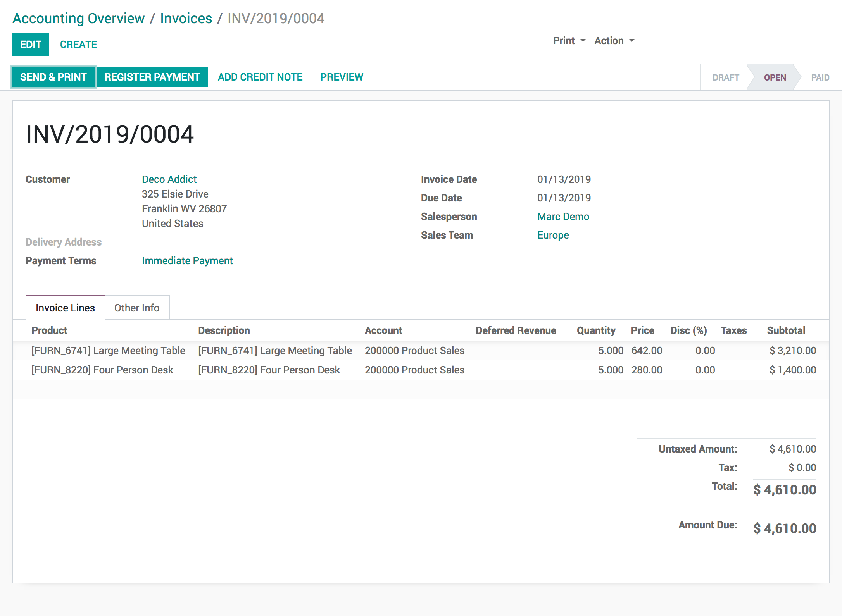Click the REGISTER PAYMENT button

click(152, 77)
